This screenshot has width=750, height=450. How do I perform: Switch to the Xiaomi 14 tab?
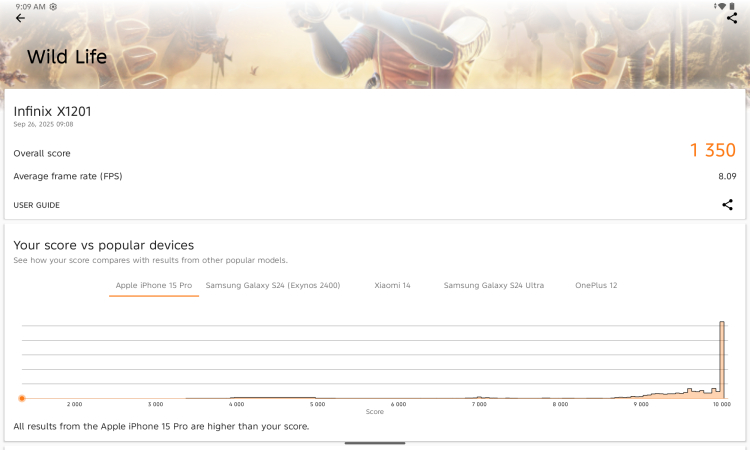pyautogui.click(x=392, y=285)
